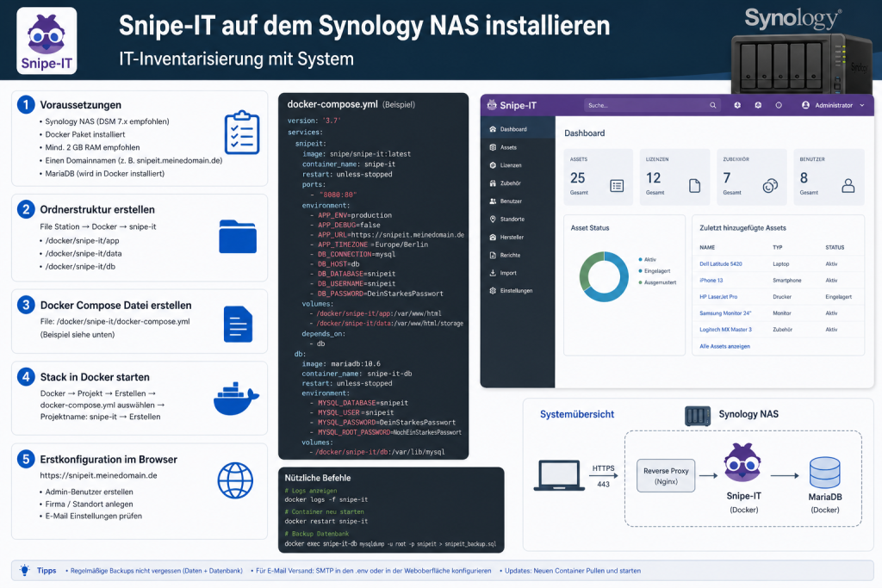Click the Samsung Monitor 24" asset link
The width and height of the screenshot is (882, 588).
click(725, 313)
